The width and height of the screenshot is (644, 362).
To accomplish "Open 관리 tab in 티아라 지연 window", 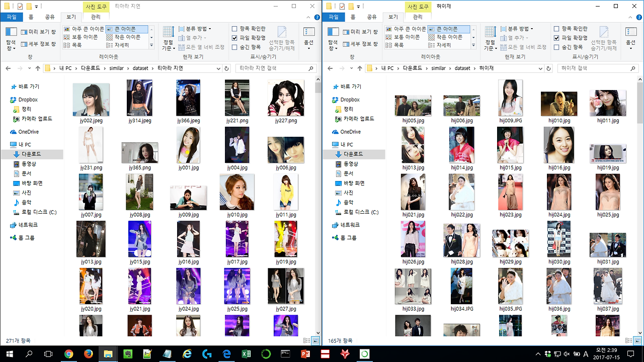I will (x=96, y=17).
